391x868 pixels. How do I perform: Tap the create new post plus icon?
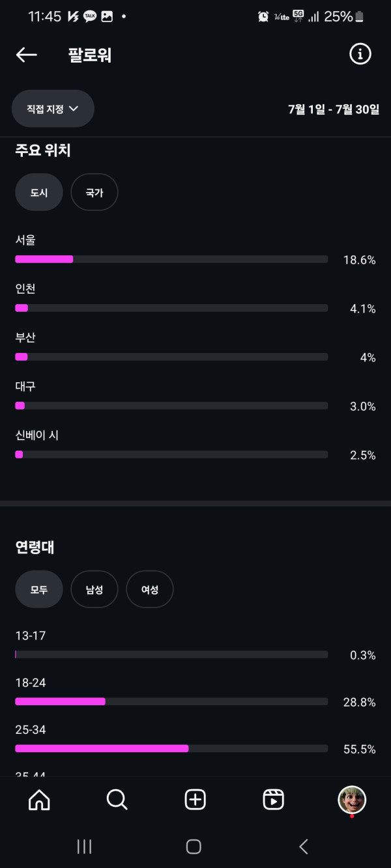pyautogui.click(x=195, y=800)
